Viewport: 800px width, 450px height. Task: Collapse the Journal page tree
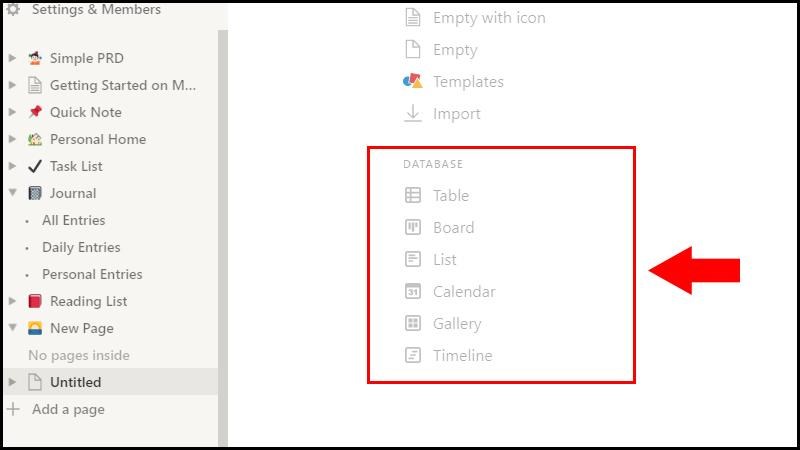click(x=12, y=193)
